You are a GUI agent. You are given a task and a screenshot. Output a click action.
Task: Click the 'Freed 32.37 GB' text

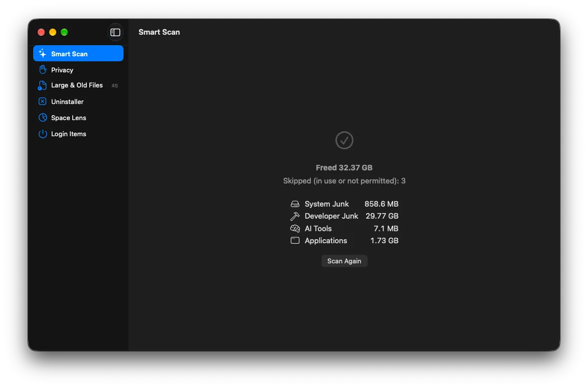click(x=344, y=168)
